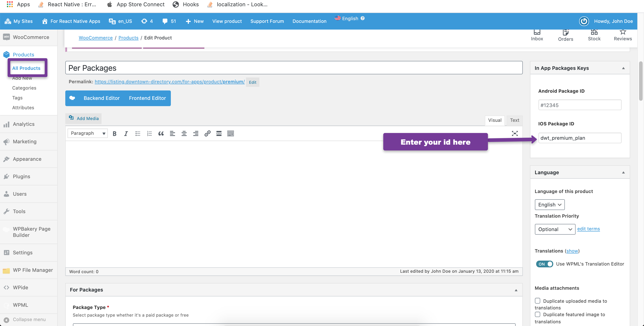The height and width of the screenshot is (326, 644).
Task: Open the product permalink URL
Action: pos(169,82)
